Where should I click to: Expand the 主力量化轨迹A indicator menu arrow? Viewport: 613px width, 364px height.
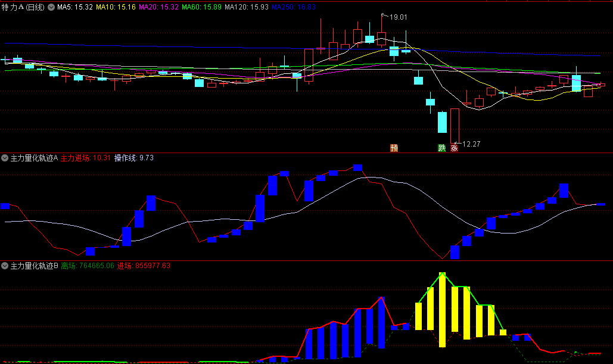(5, 158)
